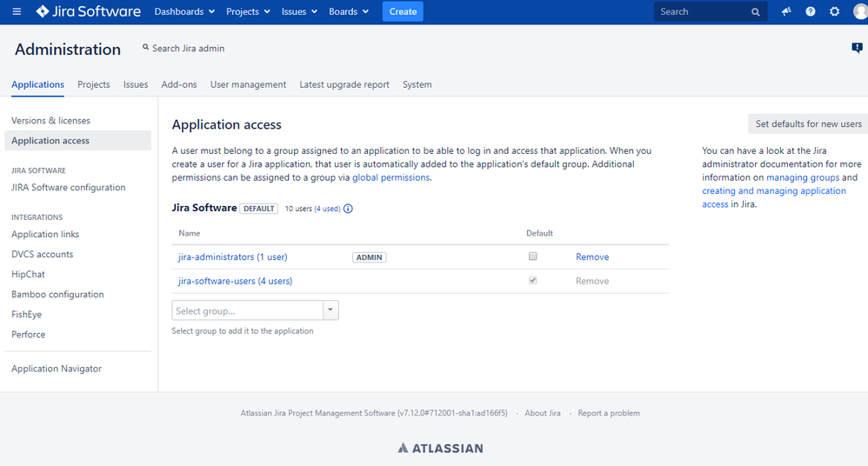
Task: Click the DEFAULT label badge
Action: (259, 209)
